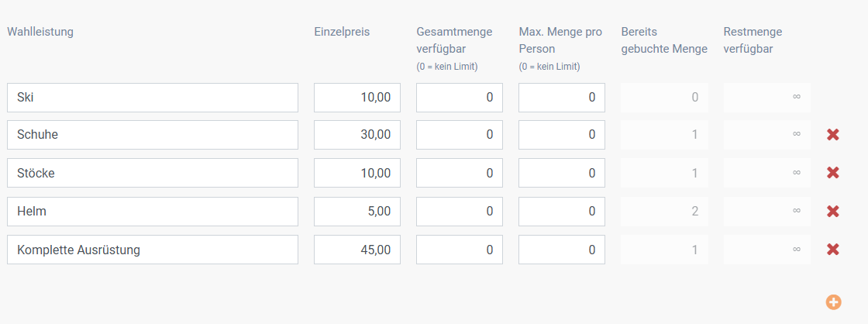The width and height of the screenshot is (868, 324).
Task: Click Ski Einzelpreis field showing 10,00
Action: tap(357, 98)
